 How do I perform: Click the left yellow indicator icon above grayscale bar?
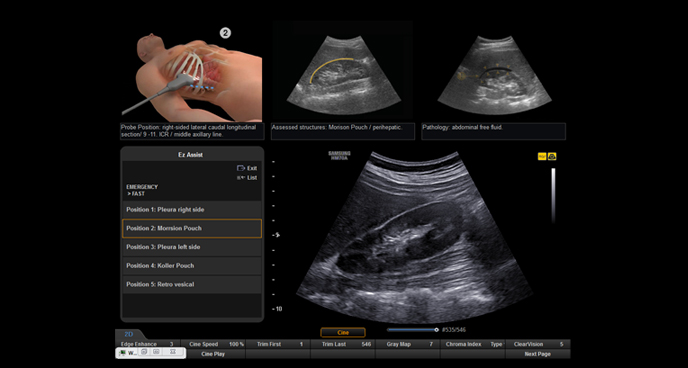[x=542, y=156]
